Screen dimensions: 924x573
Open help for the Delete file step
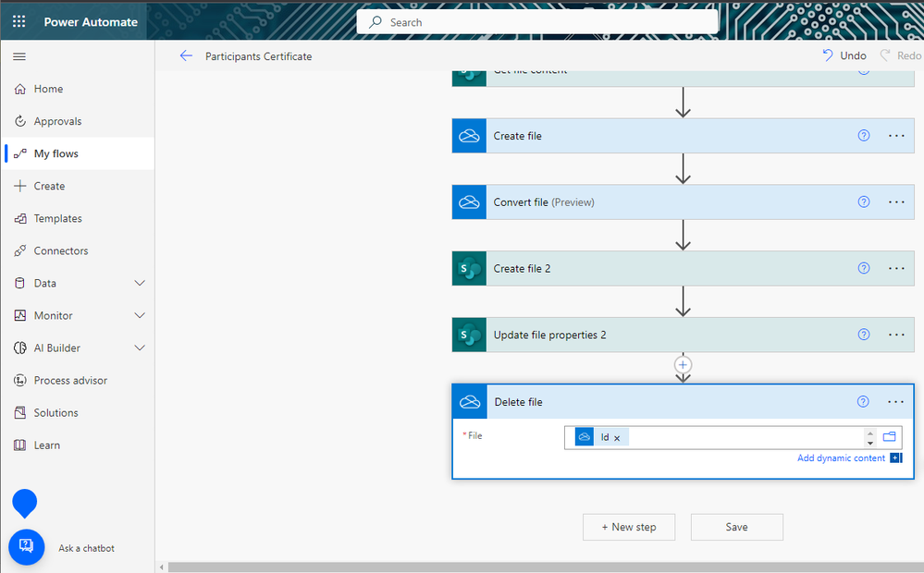click(x=863, y=402)
